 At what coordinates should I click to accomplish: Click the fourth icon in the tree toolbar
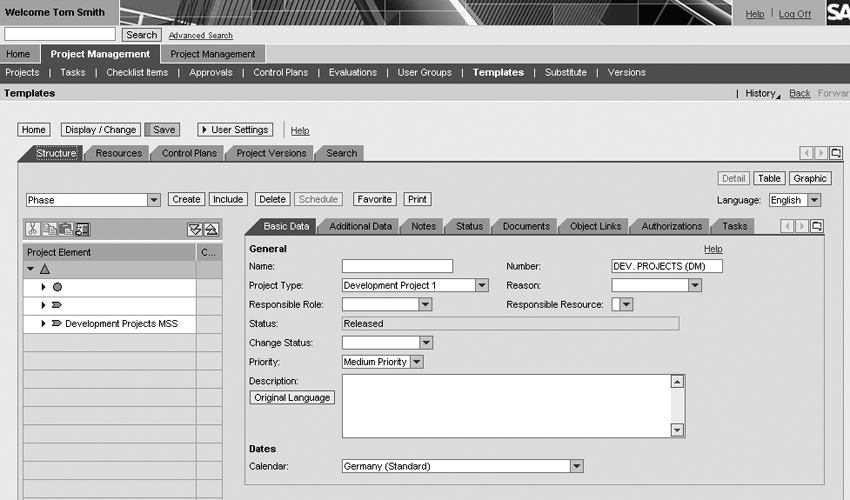(82, 229)
